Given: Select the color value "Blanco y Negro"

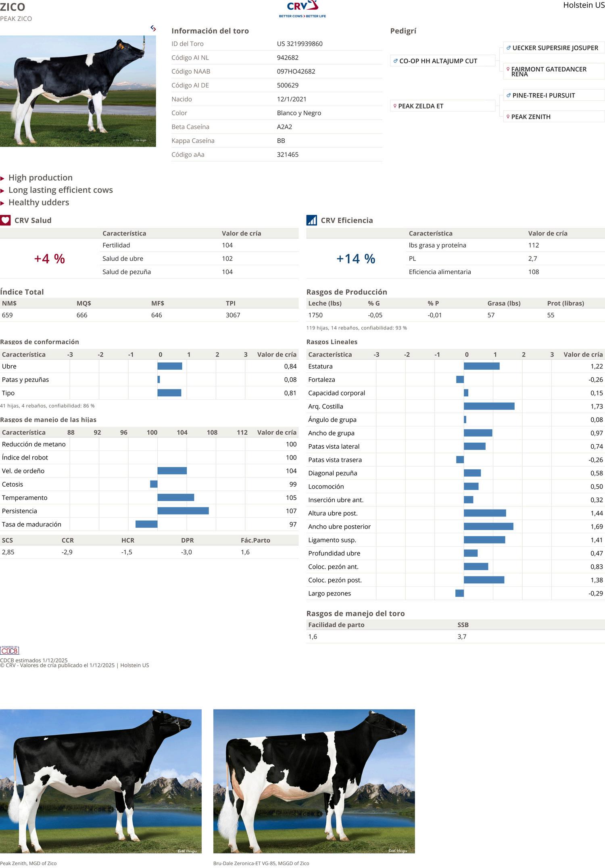Looking at the screenshot, I should pyautogui.click(x=299, y=113).
